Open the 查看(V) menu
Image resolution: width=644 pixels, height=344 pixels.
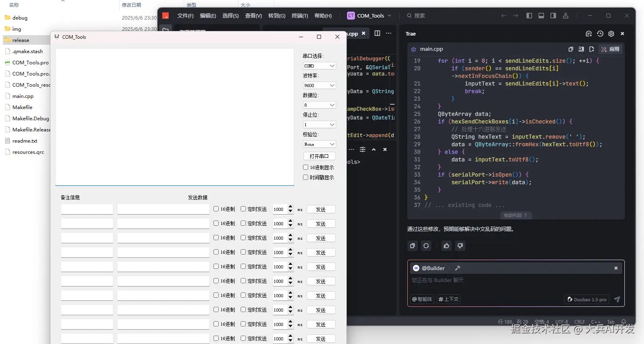pyautogui.click(x=253, y=16)
